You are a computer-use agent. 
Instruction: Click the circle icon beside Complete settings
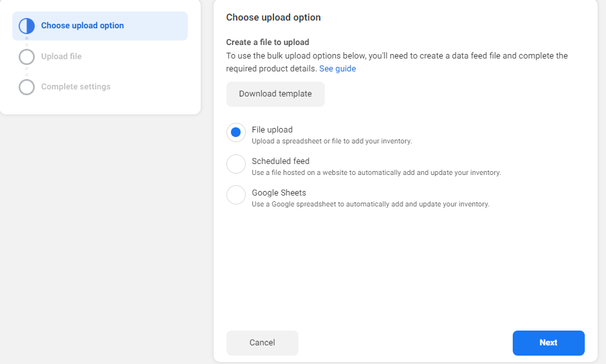coord(26,87)
